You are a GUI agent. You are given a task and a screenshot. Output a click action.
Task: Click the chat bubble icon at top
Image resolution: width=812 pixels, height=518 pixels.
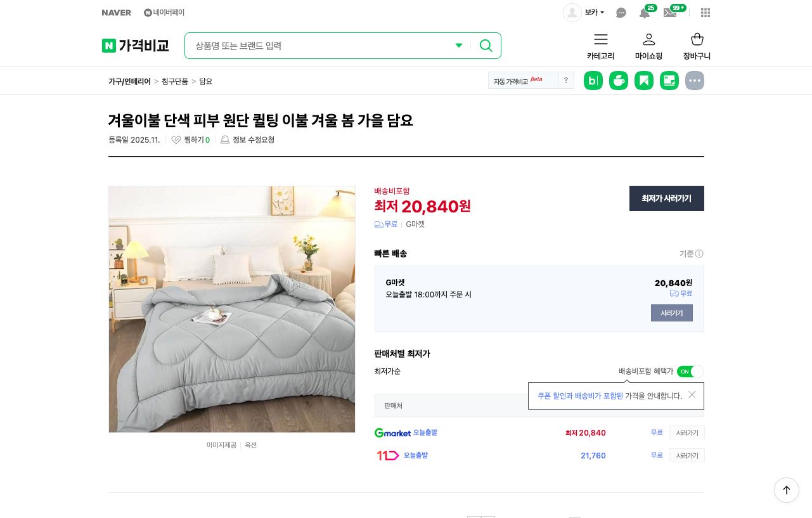[x=621, y=13]
